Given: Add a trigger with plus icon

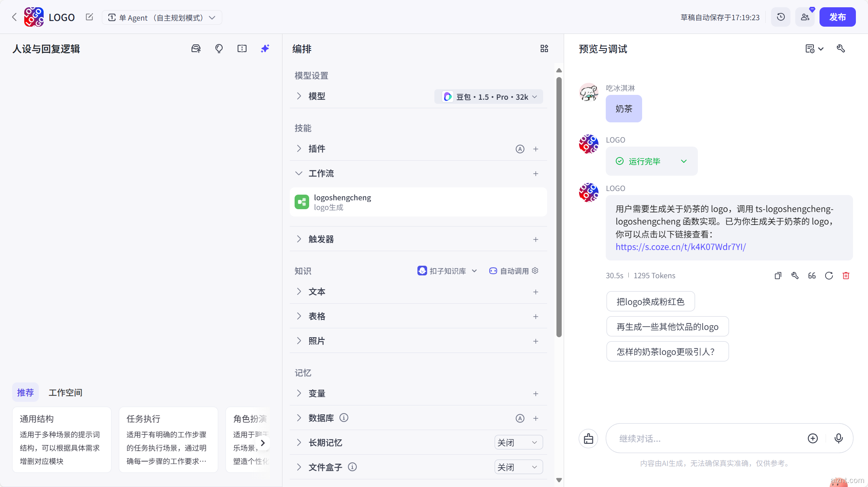Looking at the screenshot, I should pyautogui.click(x=536, y=239).
